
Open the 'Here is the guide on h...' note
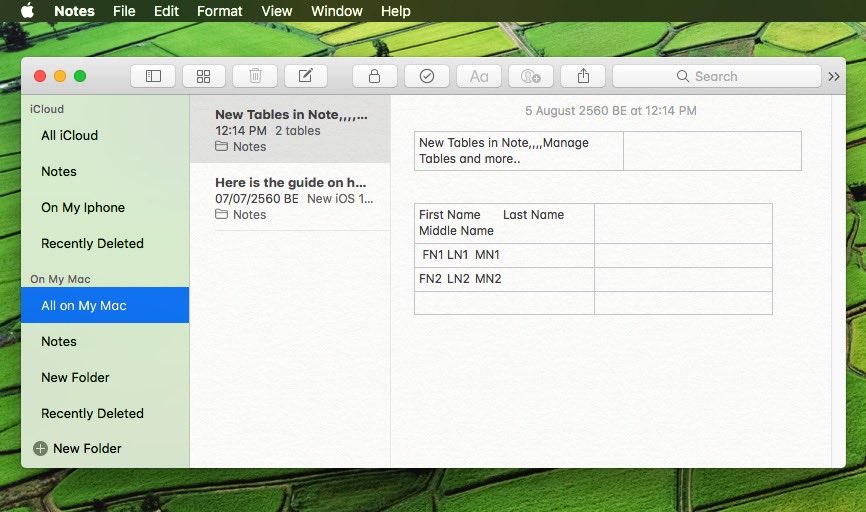pos(291,197)
